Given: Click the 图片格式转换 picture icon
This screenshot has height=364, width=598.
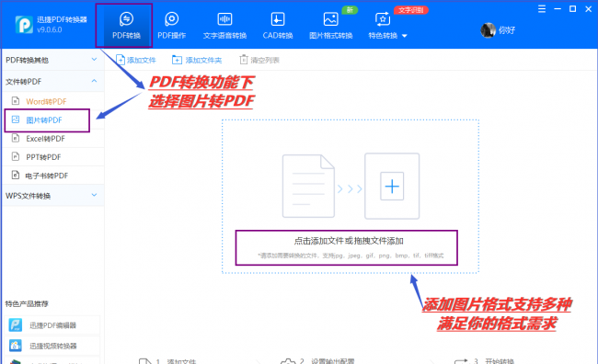Looking at the screenshot, I should click(330, 18).
